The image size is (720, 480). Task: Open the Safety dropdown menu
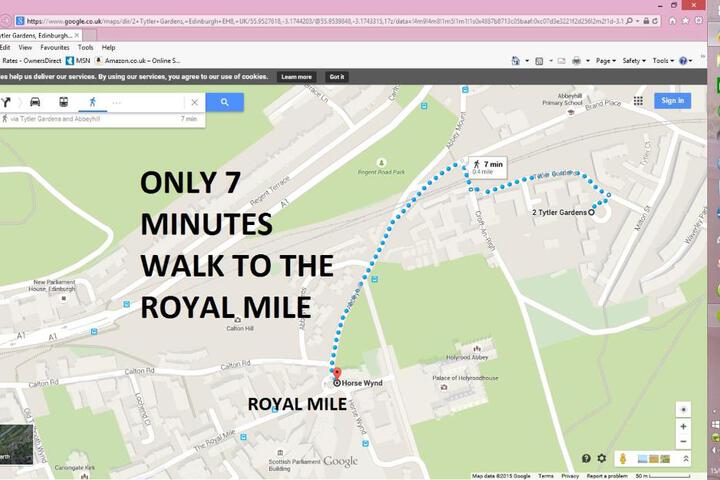634,61
